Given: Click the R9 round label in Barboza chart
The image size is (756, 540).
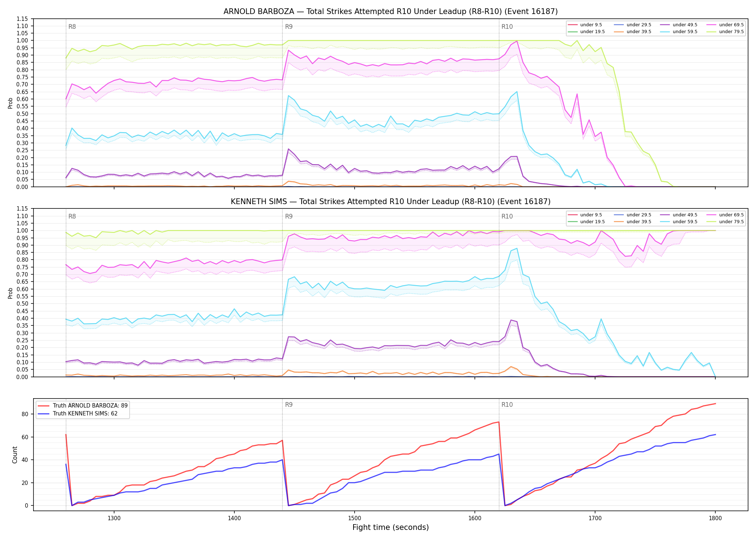Looking at the screenshot, I should [289, 27].
